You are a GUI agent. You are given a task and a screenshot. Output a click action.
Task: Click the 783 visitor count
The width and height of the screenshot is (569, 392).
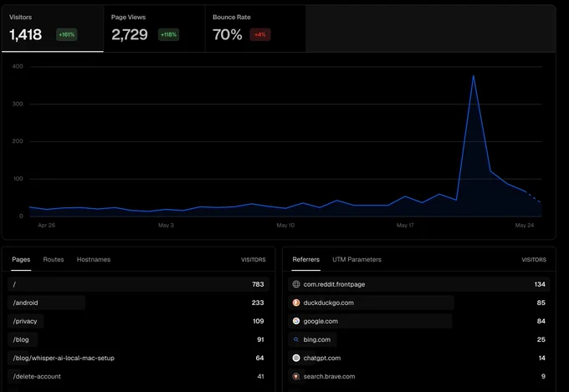point(258,284)
